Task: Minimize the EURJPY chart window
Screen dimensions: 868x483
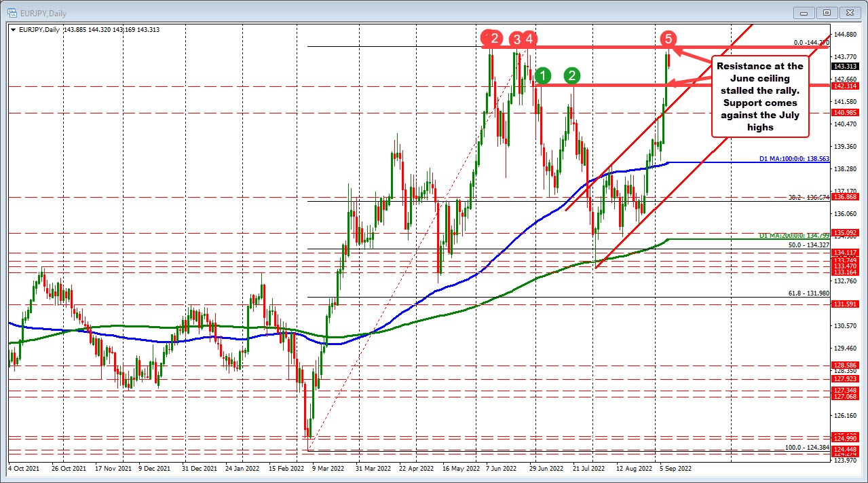Action: [x=804, y=12]
